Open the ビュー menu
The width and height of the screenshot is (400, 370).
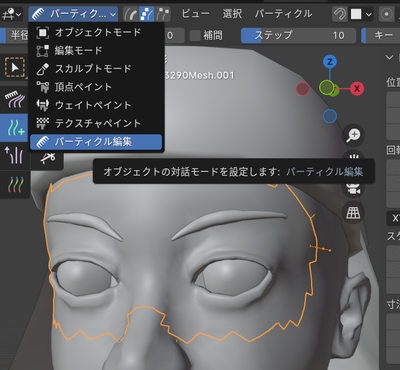(195, 14)
